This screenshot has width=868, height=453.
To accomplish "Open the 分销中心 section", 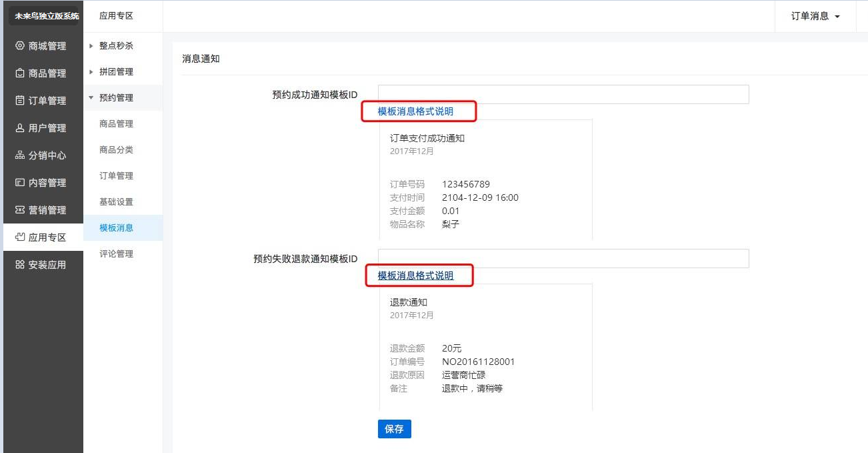I will point(43,155).
